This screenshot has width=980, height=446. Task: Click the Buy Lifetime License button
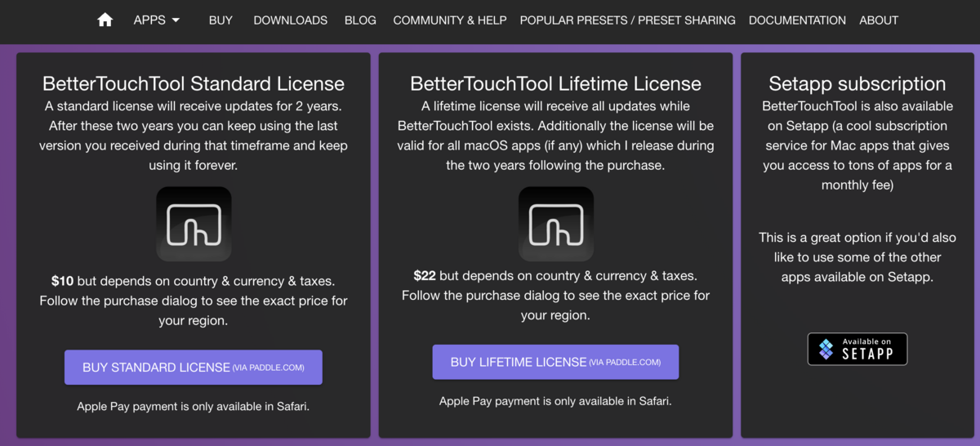[555, 362]
